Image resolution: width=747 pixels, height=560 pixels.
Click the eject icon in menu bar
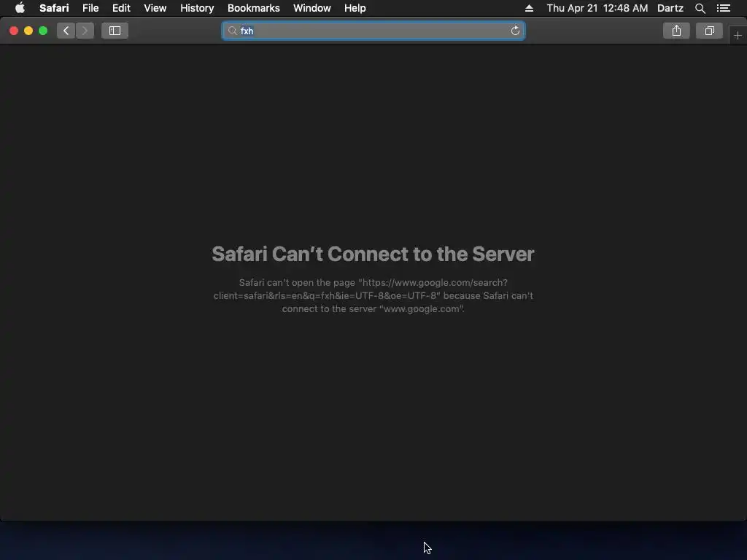(x=529, y=8)
